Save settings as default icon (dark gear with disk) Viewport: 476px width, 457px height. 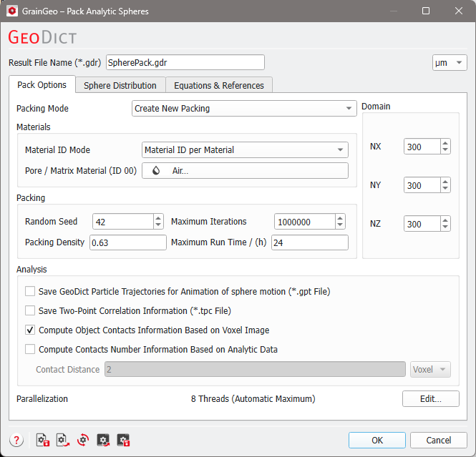coord(123,440)
